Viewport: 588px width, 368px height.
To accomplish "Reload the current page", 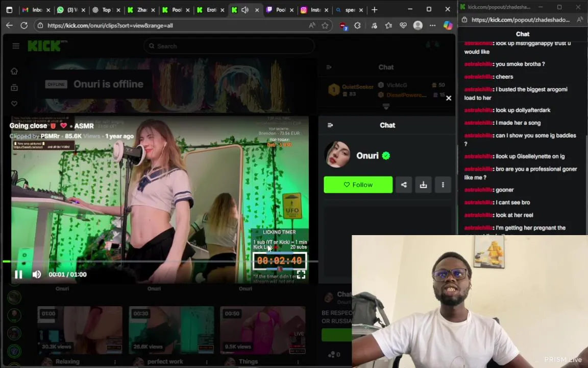I will click(24, 25).
